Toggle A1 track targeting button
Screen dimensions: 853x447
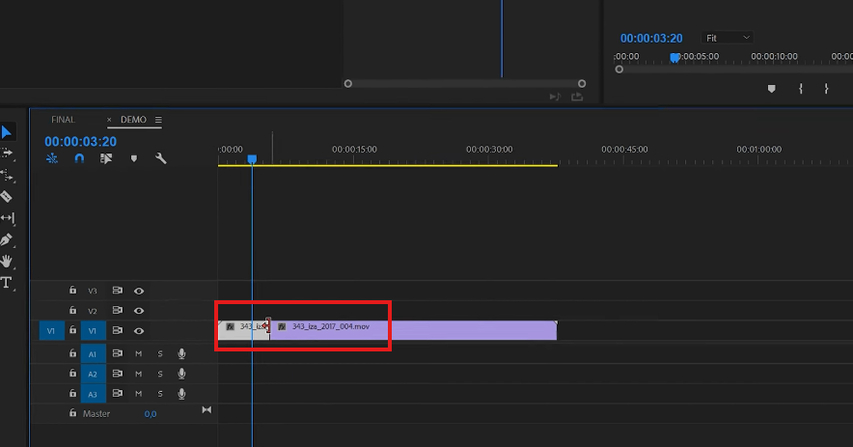click(x=93, y=354)
